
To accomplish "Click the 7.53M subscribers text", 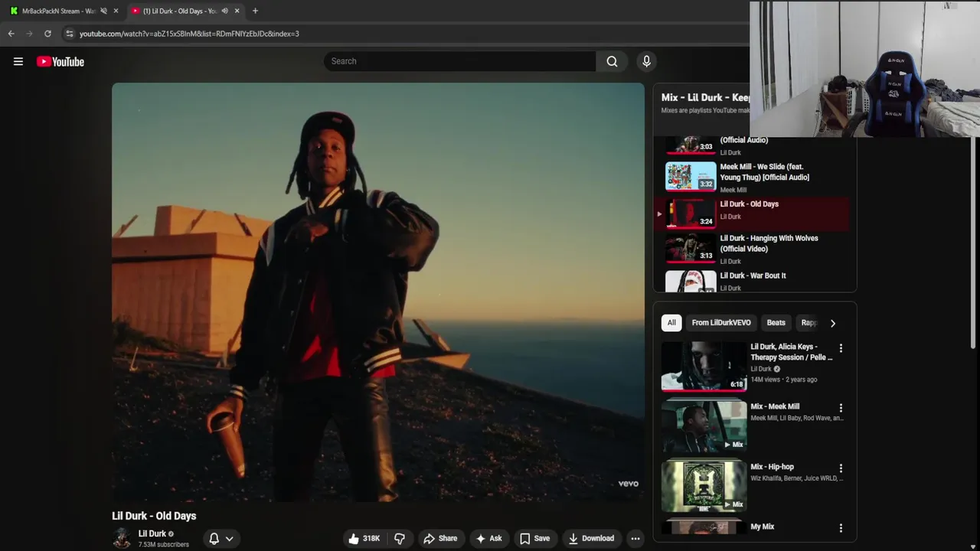I will pyautogui.click(x=164, y=545).
